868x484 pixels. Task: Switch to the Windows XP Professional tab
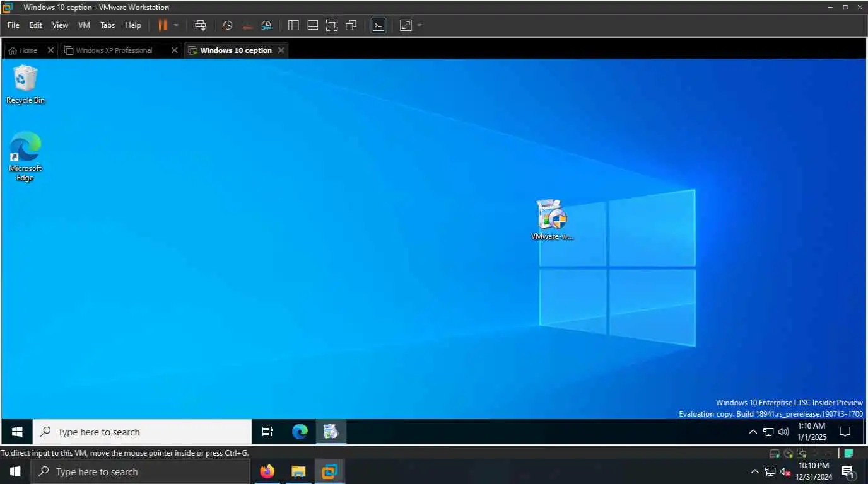[114, 50]
